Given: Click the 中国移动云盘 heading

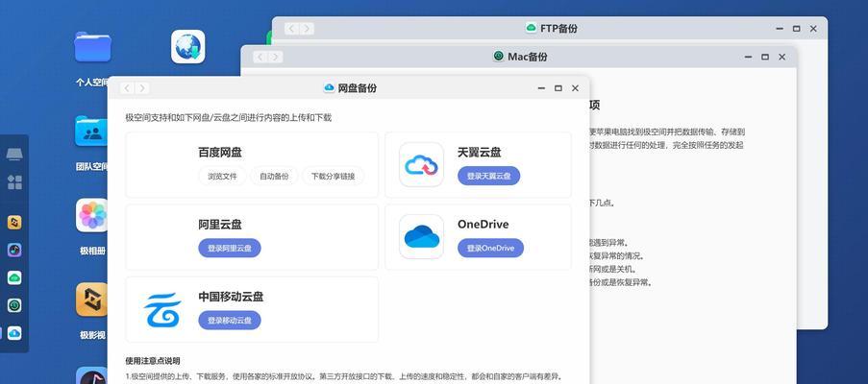Looking at the screenshot, I should (232, 297).
